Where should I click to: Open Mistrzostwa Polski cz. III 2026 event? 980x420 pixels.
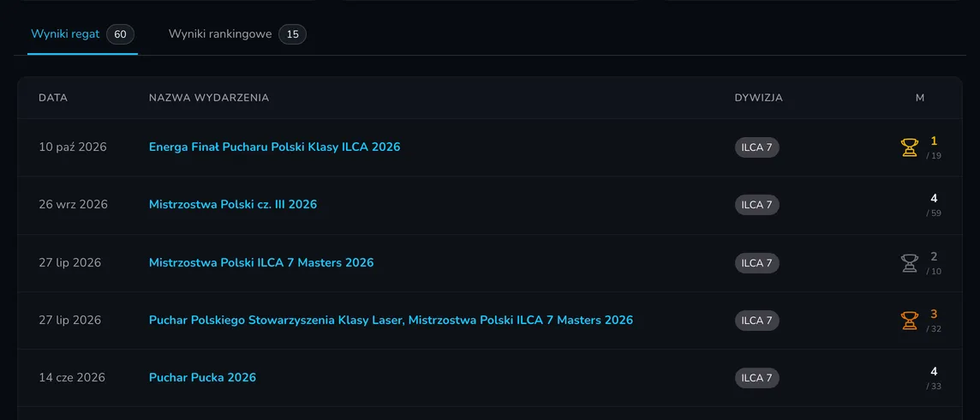point(232,204)
